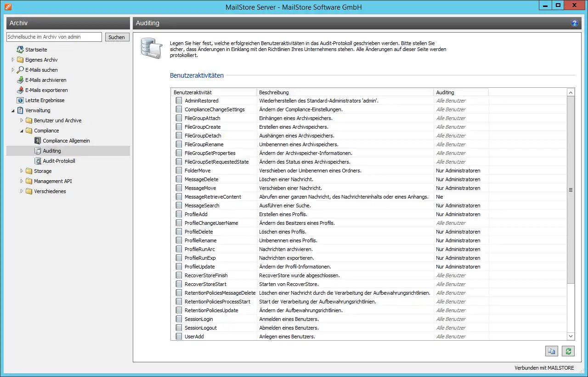Click 'Nur Administratoren' value for MessageSearch
The height and width of the screenshot is (377, 588).
coord(458,206)
